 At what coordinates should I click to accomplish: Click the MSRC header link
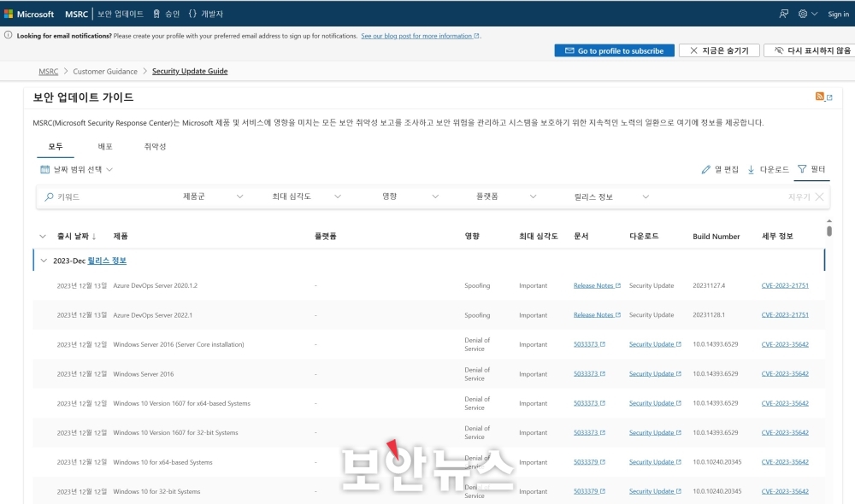click(x=76, y=15)
